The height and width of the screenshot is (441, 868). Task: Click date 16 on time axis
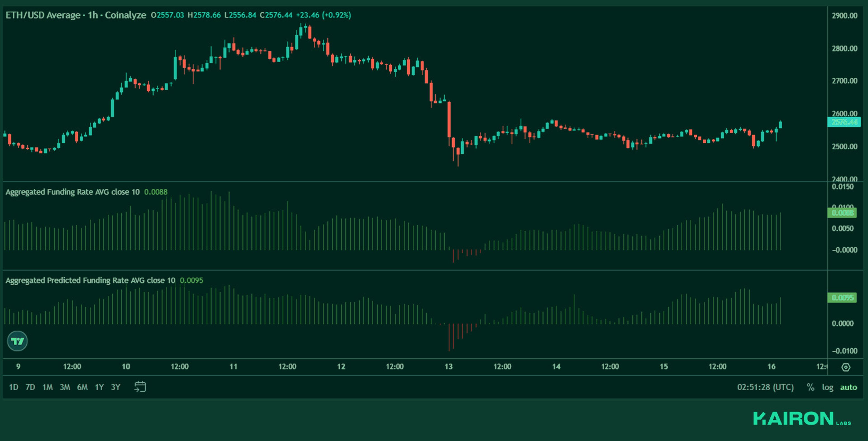tap(771, 366)
